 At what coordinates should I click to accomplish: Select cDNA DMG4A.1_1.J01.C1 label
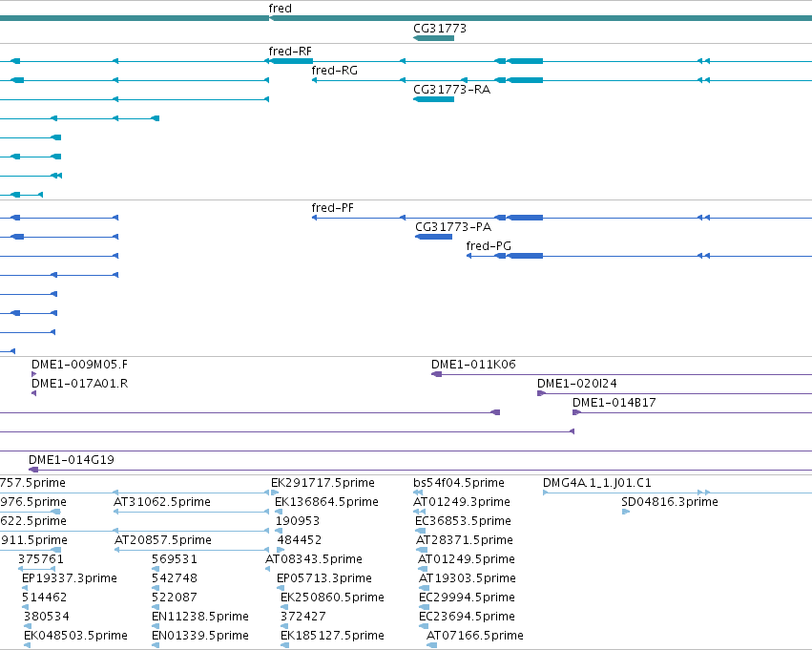point(597,482)
